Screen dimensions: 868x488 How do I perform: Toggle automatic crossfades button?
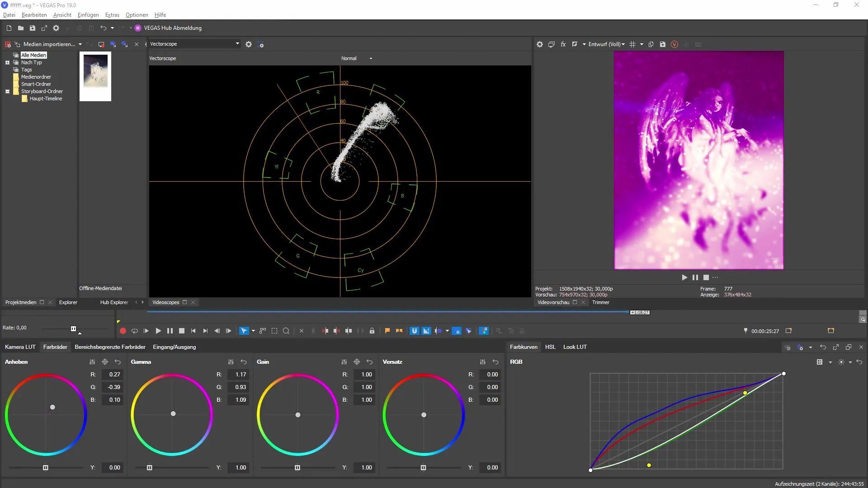click(x=426, y=331)
